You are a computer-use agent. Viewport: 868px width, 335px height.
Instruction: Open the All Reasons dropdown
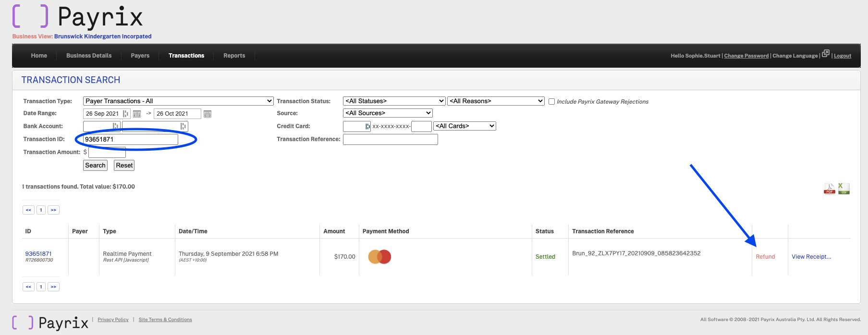(496, 101)
